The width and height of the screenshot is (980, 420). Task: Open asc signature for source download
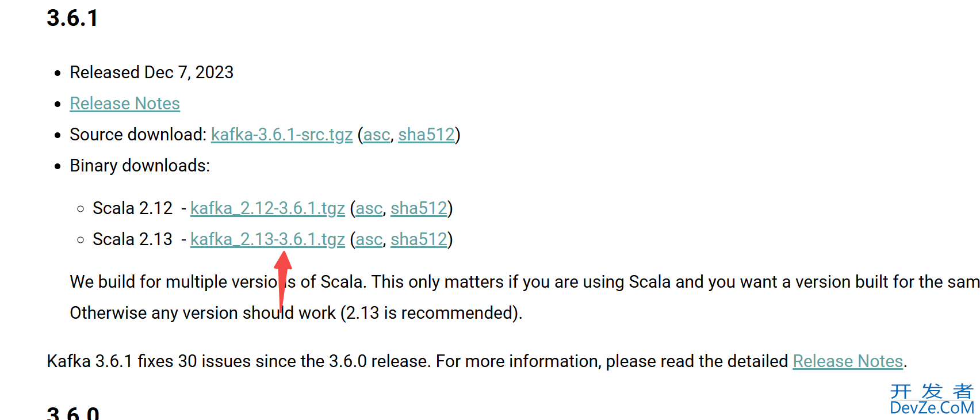377,135
